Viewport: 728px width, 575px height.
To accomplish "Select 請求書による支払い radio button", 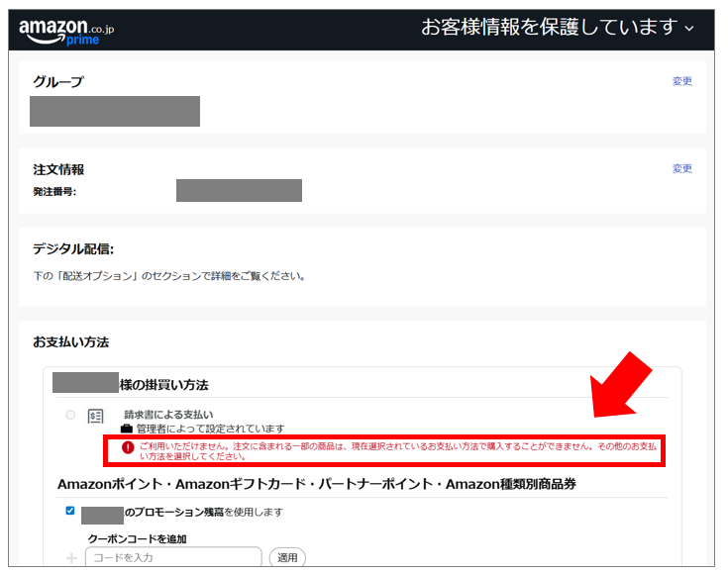I will pos(70,415).
